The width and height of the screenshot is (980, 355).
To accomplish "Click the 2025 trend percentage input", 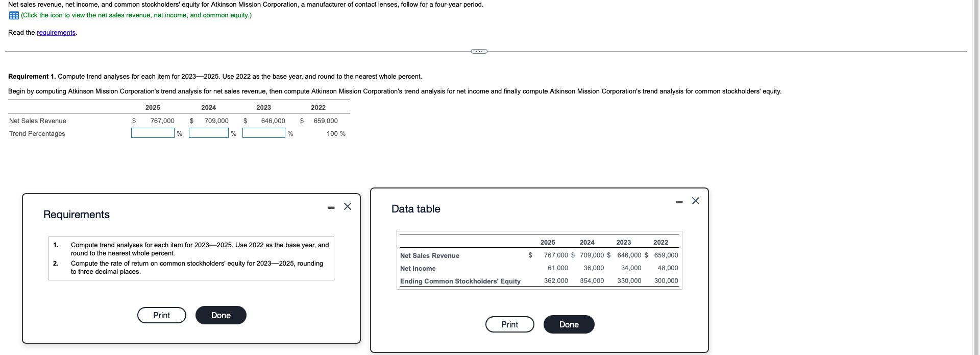I will [x=153, y=133].
